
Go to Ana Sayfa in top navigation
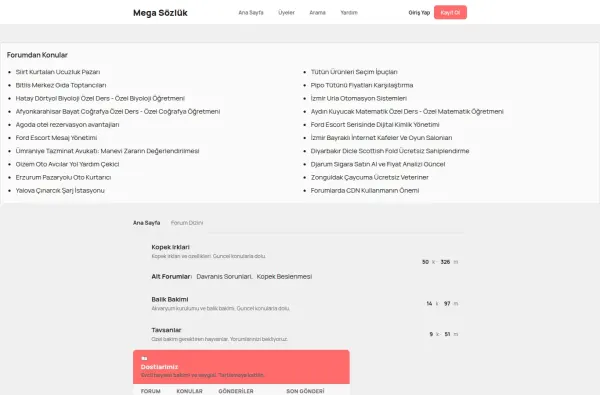251,13
